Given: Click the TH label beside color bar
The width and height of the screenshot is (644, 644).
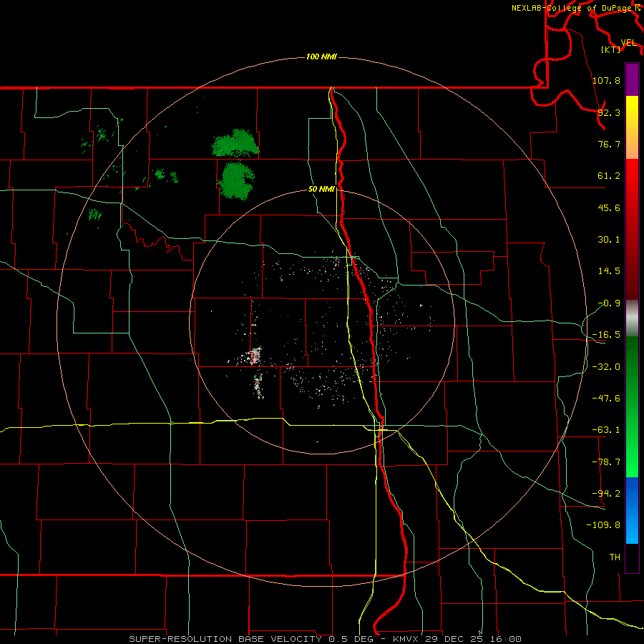Looking at the screenshot, I should (x=615, y=557).
